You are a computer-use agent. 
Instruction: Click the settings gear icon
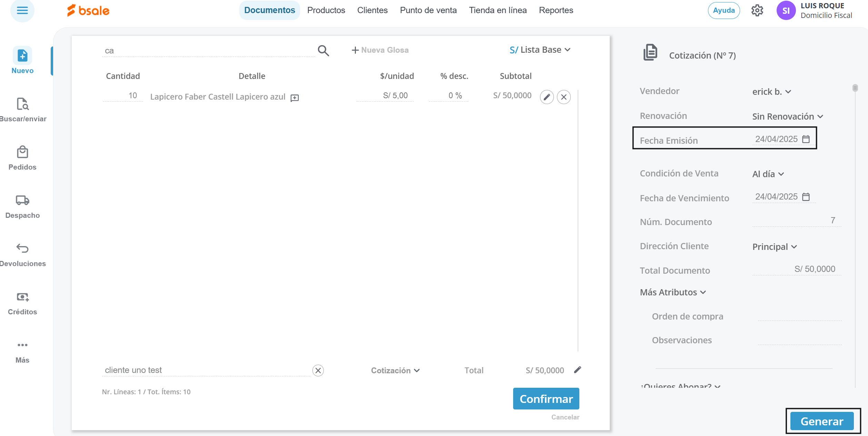tap(757, 10)
